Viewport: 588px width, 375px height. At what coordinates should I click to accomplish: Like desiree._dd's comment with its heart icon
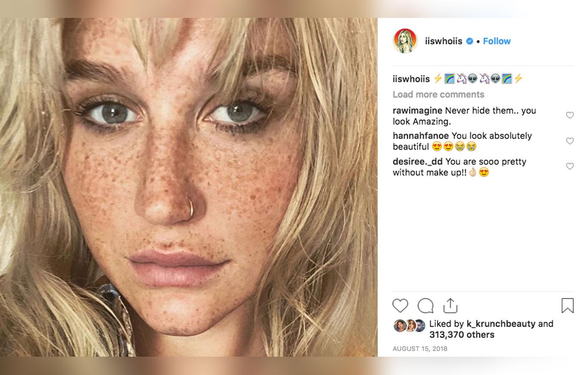[x=570, y=166]
